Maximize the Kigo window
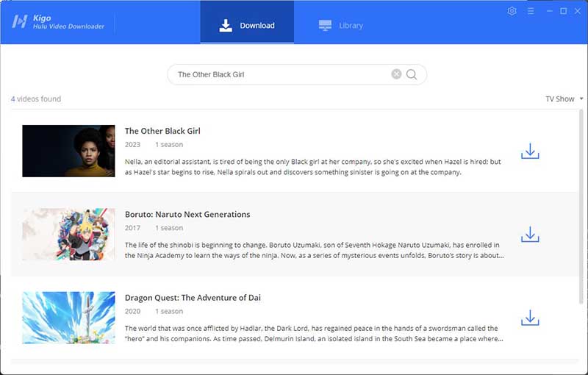This screenshot has width=588, height=375. [x=563, y=11]
